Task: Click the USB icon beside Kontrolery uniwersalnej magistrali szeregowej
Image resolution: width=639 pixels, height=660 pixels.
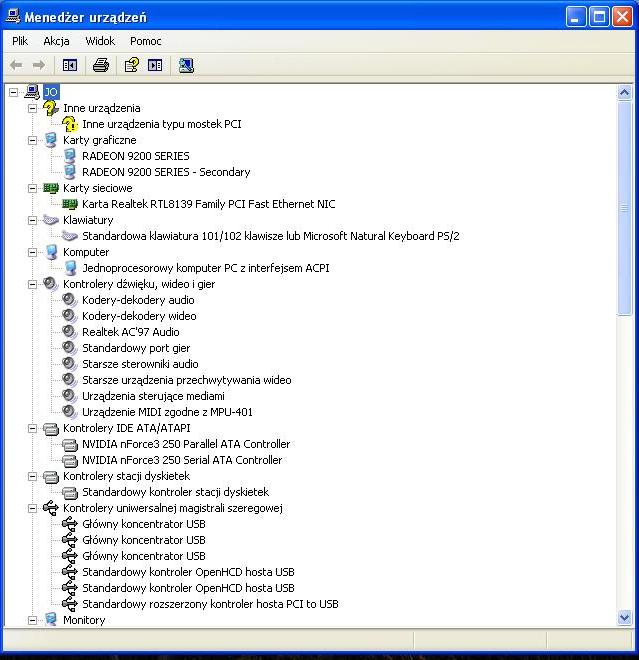Action: tap(51, 508)
